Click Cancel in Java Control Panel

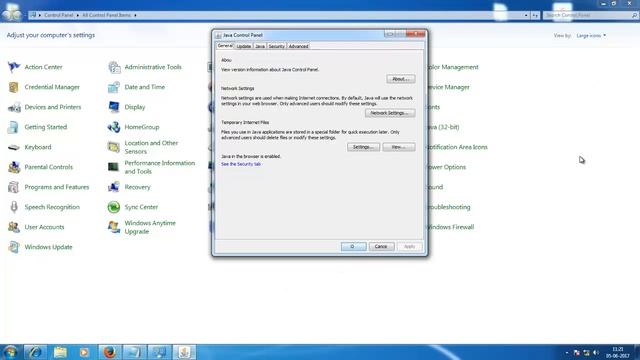click(381, 247)
